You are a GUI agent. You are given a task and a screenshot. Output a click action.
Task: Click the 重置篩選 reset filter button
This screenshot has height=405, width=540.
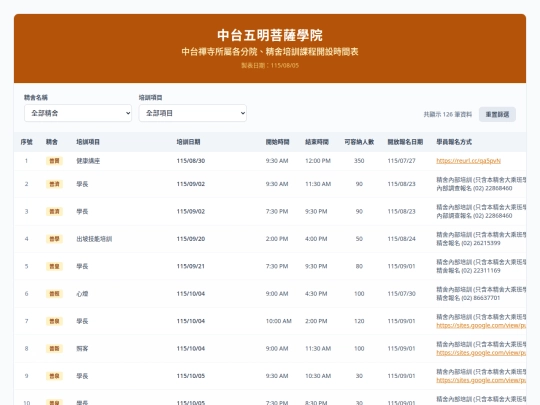[x=497, y=114]
